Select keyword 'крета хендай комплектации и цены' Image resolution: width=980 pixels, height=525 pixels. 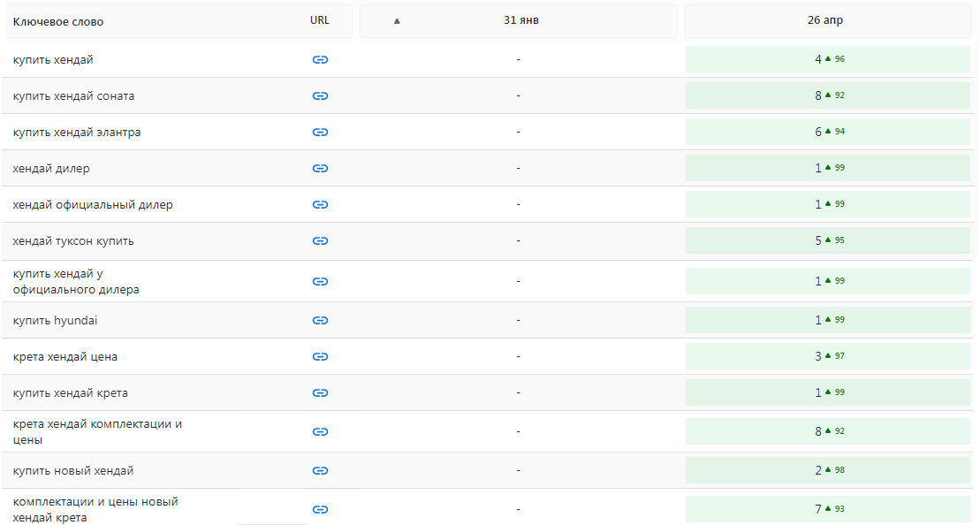click(x=97, y=431)
